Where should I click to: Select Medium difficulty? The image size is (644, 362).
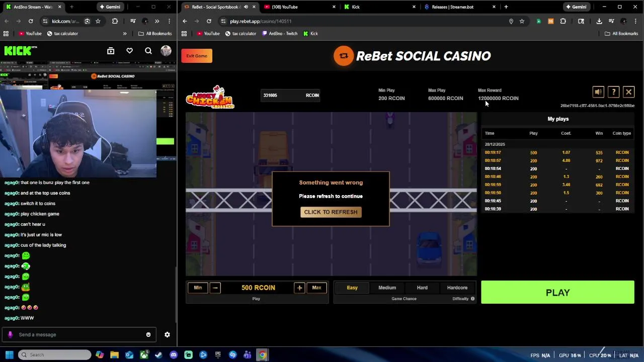(x=387, y=288)
